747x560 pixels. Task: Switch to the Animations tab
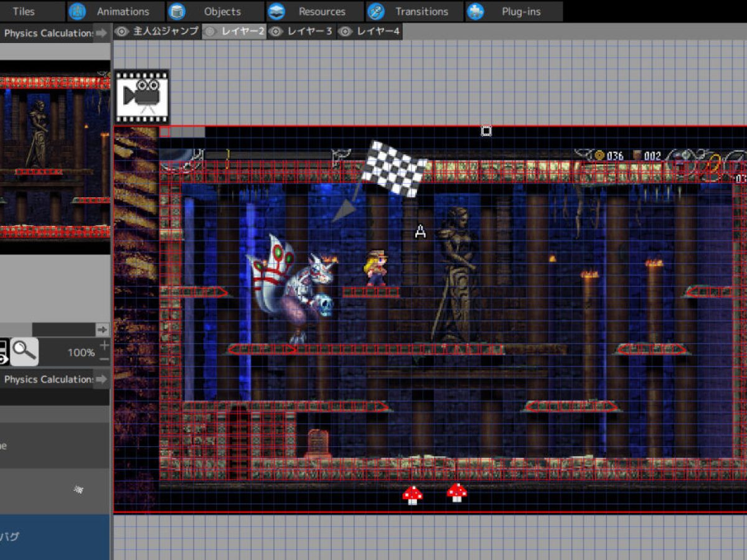click(116, 11)
